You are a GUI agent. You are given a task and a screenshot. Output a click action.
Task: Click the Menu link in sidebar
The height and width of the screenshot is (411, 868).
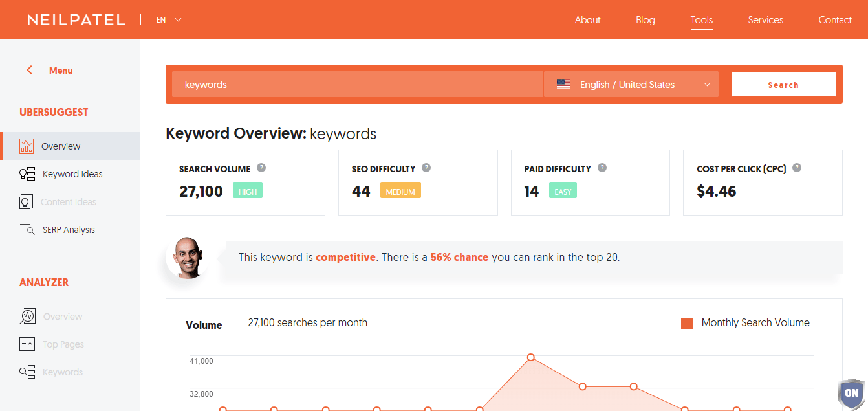pyautogui.click(x=61, y=71)
